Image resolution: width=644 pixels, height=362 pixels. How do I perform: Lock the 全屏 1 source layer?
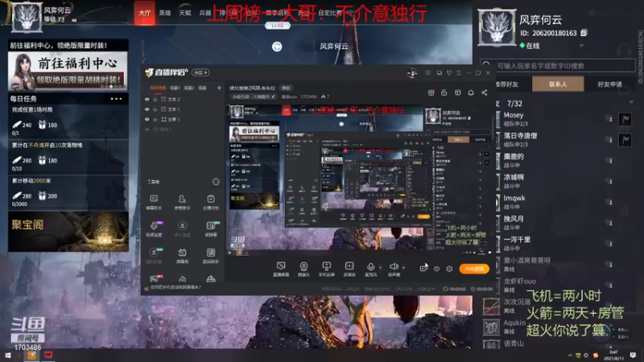[155, 119]
